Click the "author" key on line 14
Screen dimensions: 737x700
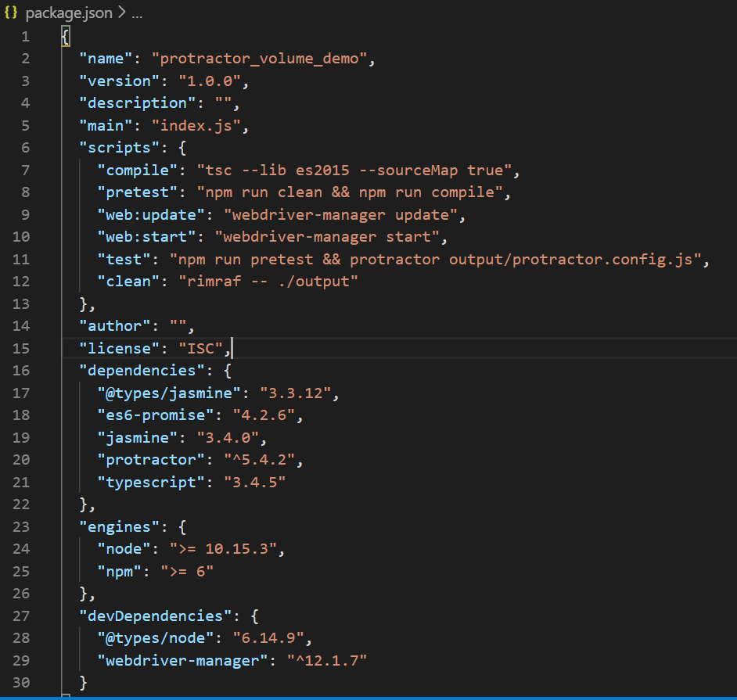114,325
